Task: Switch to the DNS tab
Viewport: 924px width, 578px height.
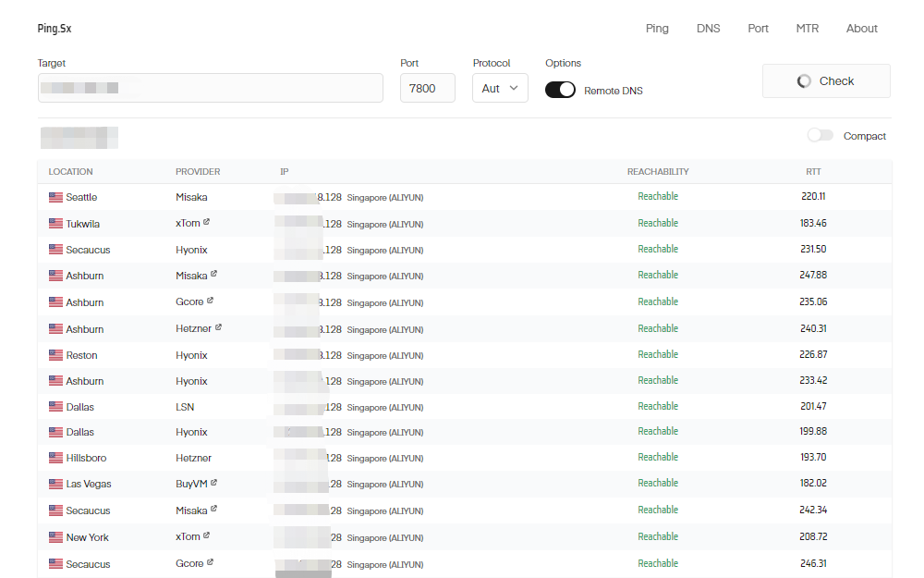Action: point(708,29)
